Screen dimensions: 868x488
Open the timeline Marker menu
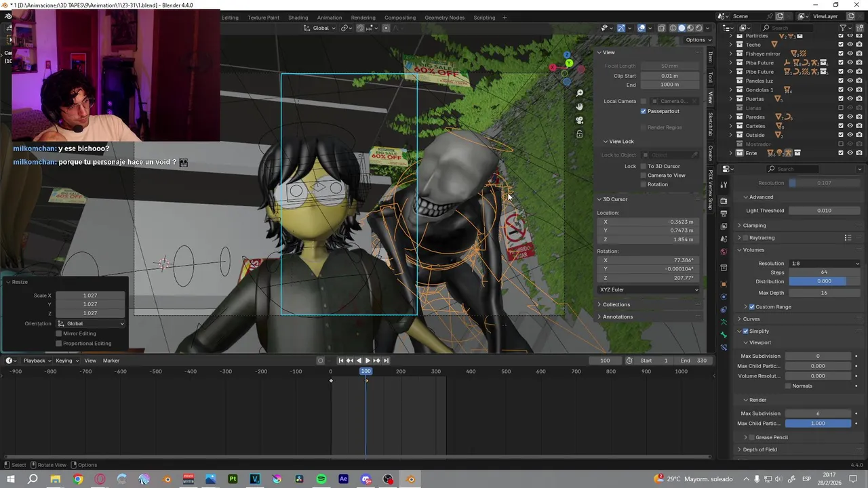point(111,361)
